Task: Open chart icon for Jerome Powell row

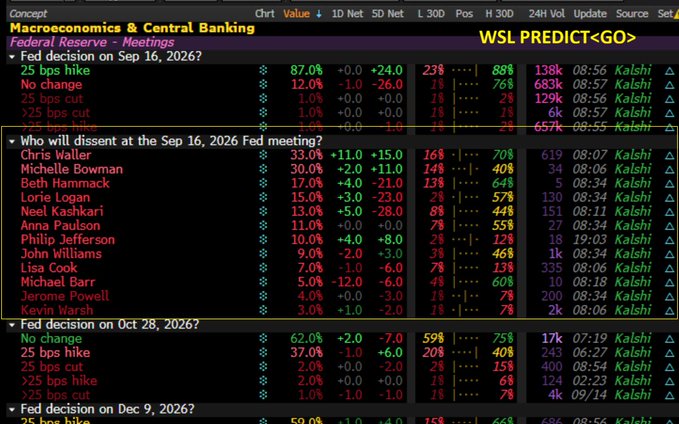Action: (x=263, y=296)
